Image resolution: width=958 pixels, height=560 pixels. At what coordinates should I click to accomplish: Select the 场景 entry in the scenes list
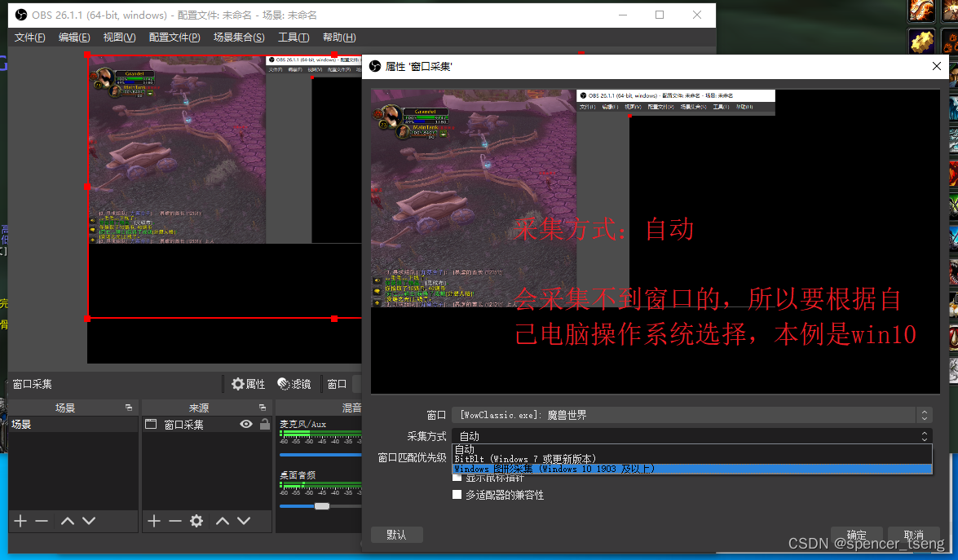tap(73, 424)
